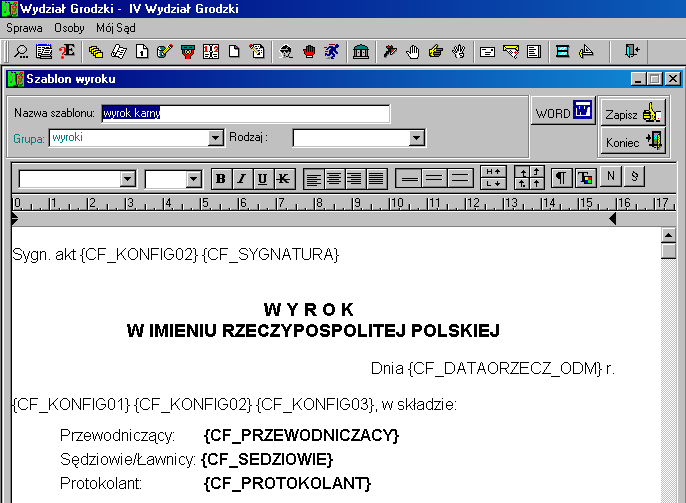Click the {CF_PROTOKOLANT} placeholder

tap(287, 484)
